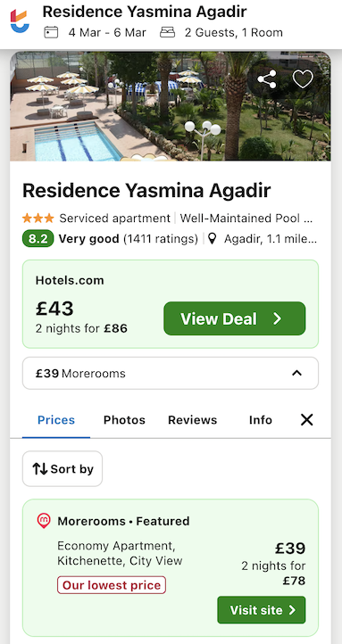This screenshot has width=342, height=644.
Task: Save hotel with the heart icon
Action: [x=303, y=78]
